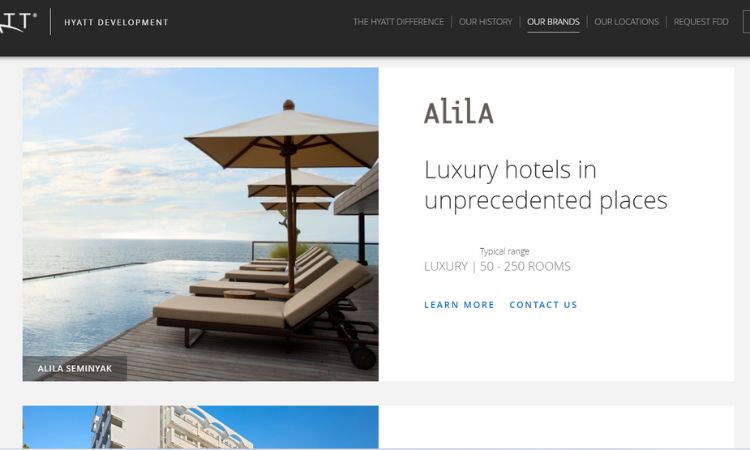
Task: Open the Alila Seminyak pool photo
Action: [200, 224]
